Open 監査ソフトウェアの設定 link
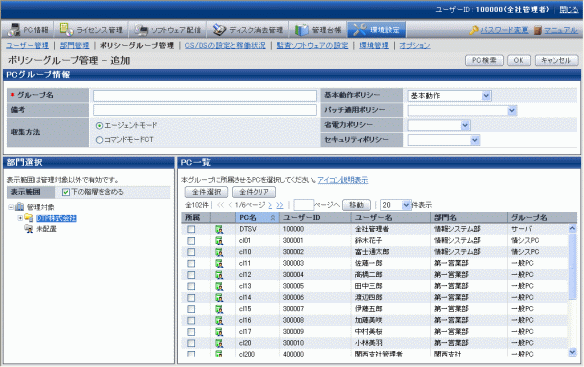The width and height of the screenshot is (584, 367). coord(312,45)
